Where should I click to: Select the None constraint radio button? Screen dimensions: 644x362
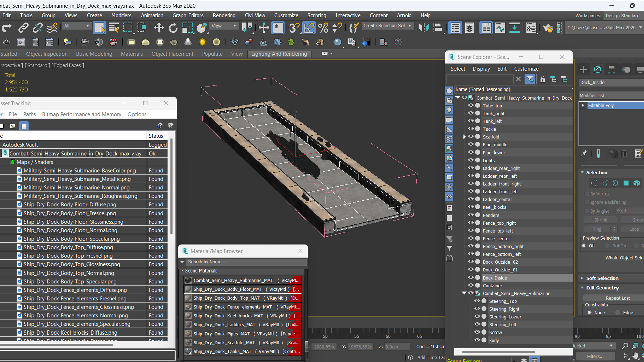589,312
